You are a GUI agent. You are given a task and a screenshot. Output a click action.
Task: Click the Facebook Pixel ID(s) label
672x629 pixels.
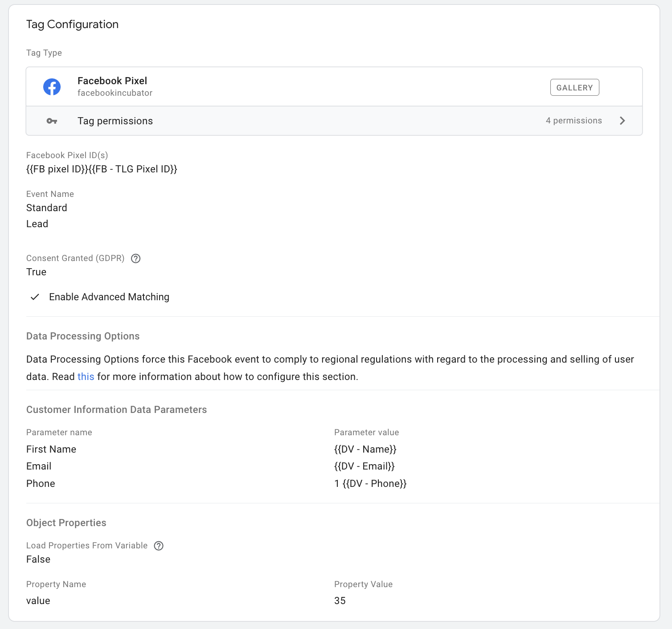click(x=67, y=155)
